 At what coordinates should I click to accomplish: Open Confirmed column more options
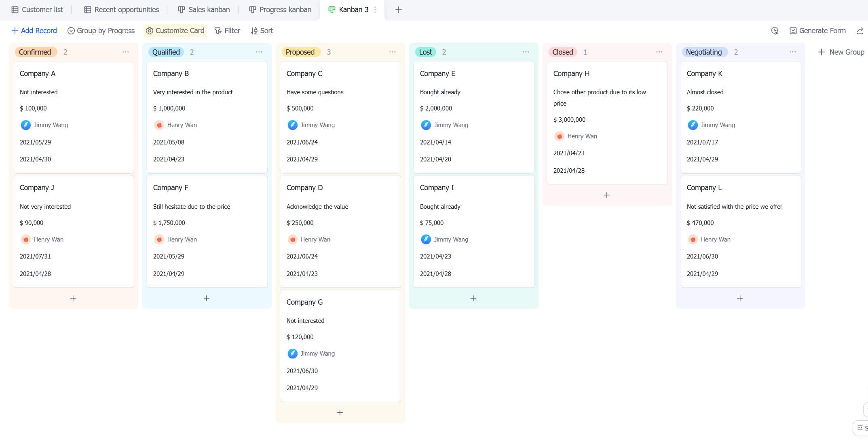tap(126, 52)
